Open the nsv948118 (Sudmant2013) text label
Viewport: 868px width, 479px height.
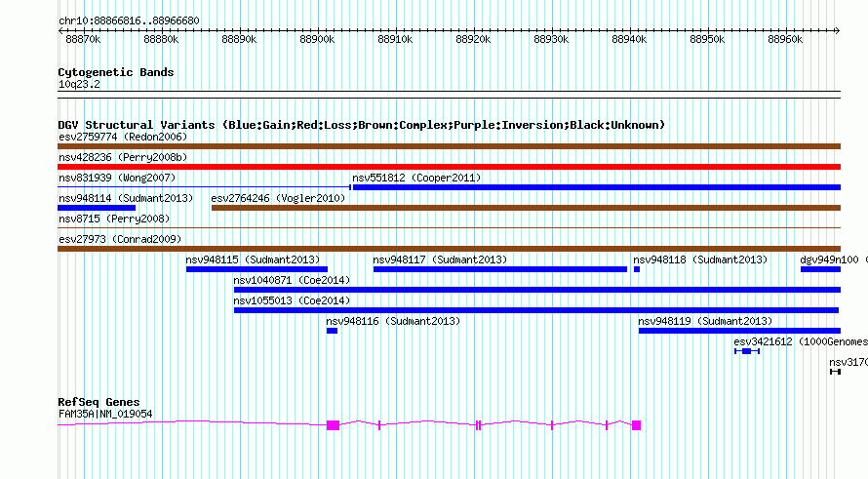700,259
